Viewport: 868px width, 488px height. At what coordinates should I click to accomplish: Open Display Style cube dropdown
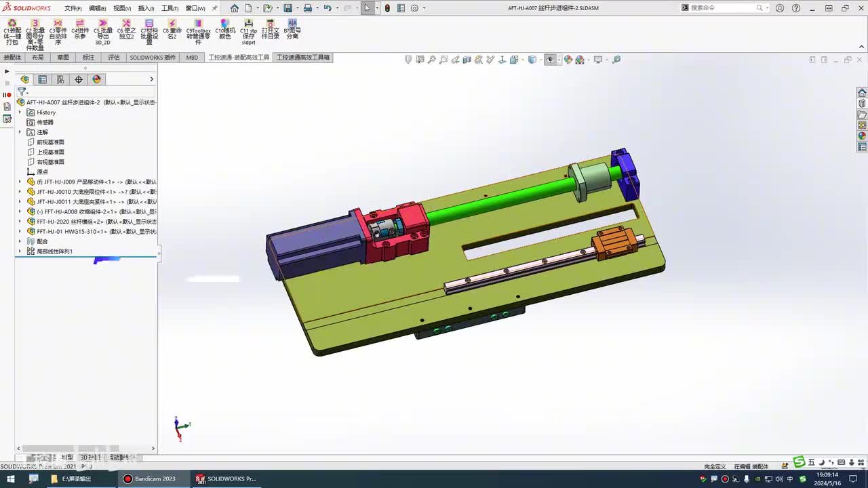point(532,60)
